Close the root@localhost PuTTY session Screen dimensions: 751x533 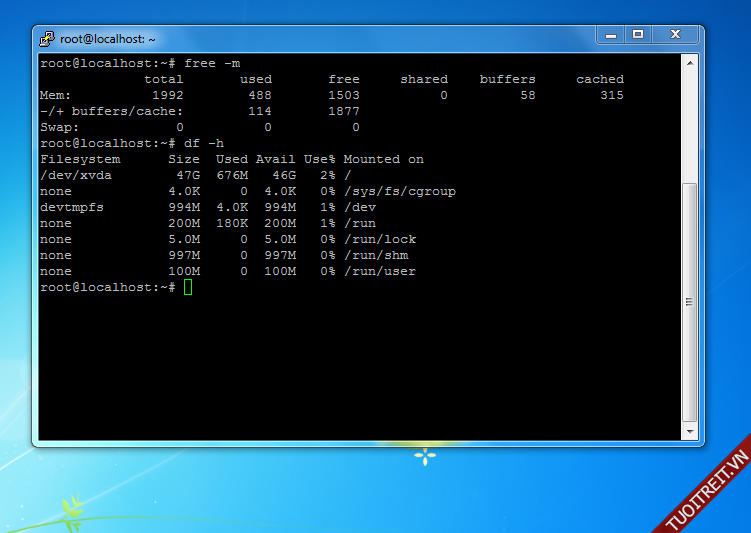pyautogui.click(x=675, y=35)
